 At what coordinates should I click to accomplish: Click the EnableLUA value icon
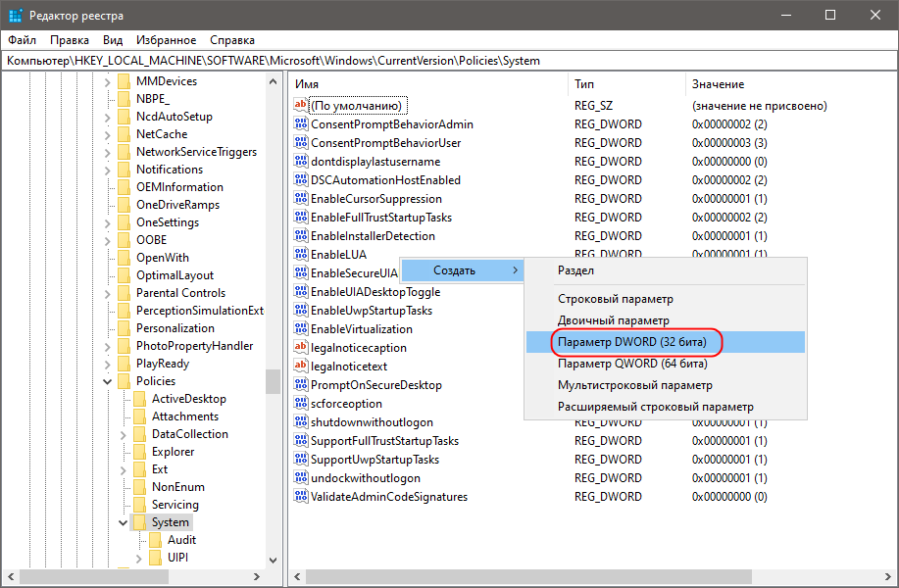pyautogui.click(x=300, y=255)
